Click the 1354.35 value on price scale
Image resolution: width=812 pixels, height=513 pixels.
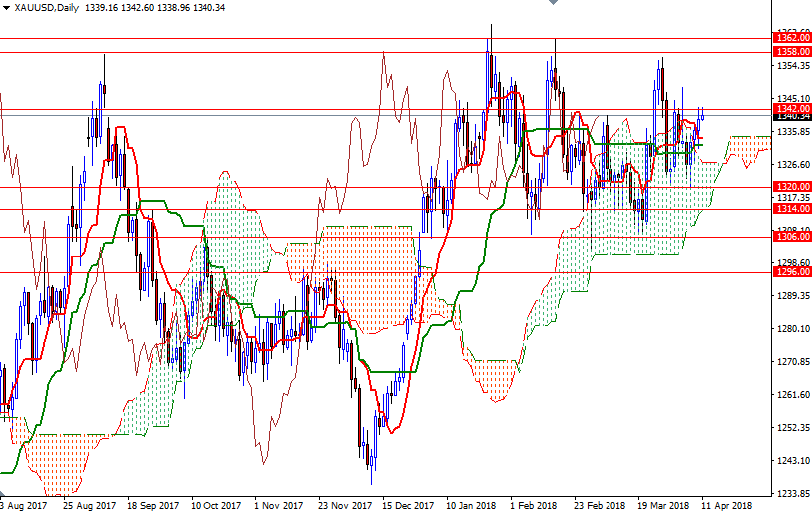pyautogui.click(x=791, y=66)
